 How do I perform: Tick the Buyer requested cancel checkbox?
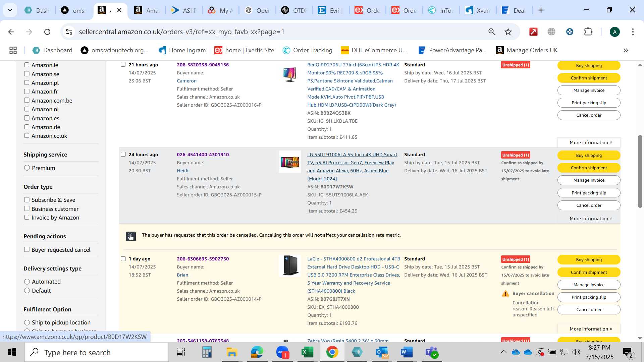point(27,250)
